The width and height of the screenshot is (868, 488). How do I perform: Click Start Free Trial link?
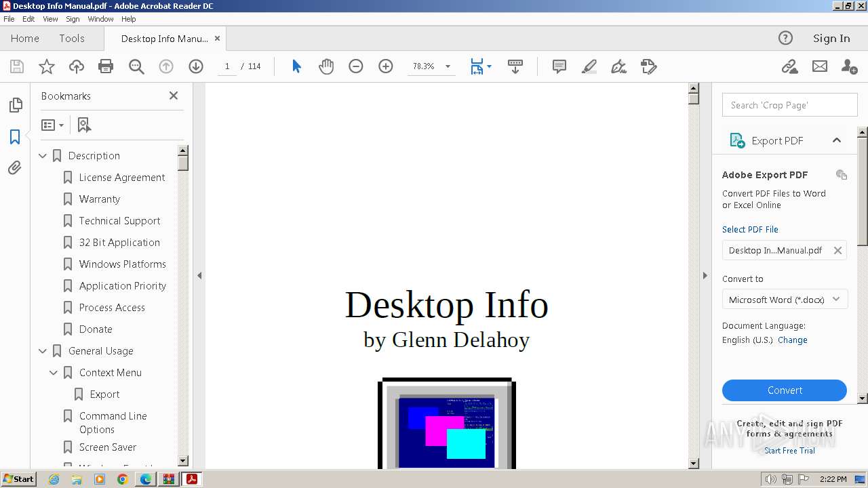pyautogui.click(x=789, y=451)
